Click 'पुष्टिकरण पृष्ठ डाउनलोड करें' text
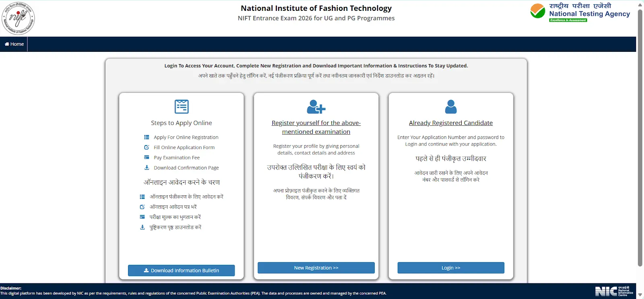The height and width of the screenshot is (299, 644). 175,227
